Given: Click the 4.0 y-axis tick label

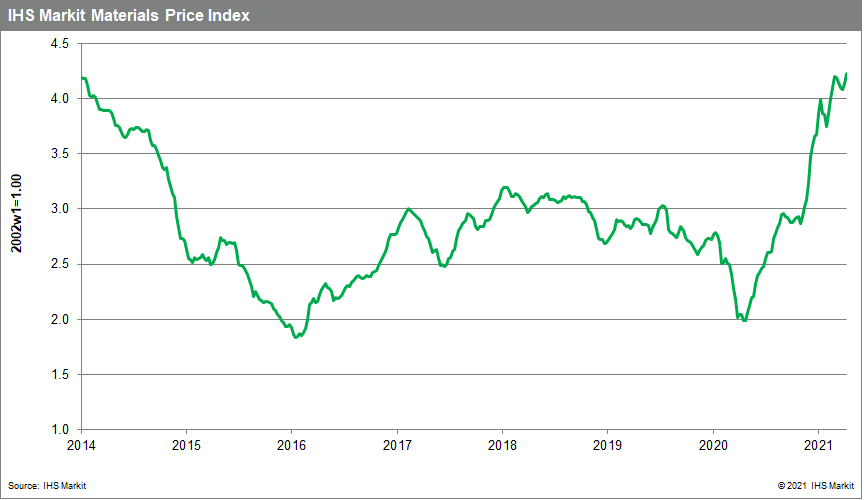Looking at the screenshot, I should tap(59, 99).
